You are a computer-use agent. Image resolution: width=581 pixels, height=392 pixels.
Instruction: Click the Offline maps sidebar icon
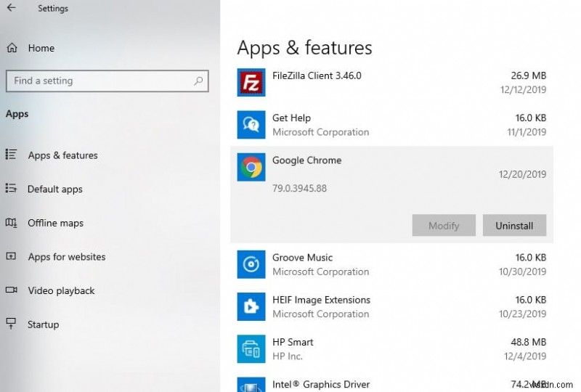[11, 223]
